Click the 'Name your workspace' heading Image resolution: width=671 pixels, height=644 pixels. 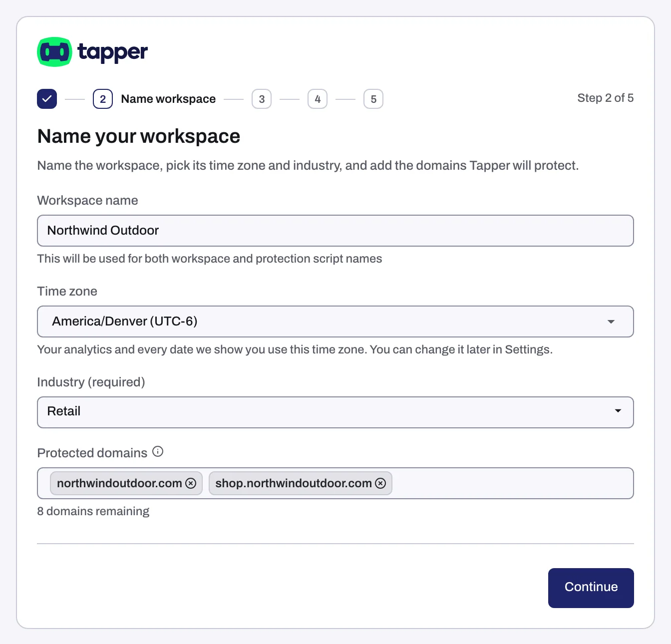139,136
